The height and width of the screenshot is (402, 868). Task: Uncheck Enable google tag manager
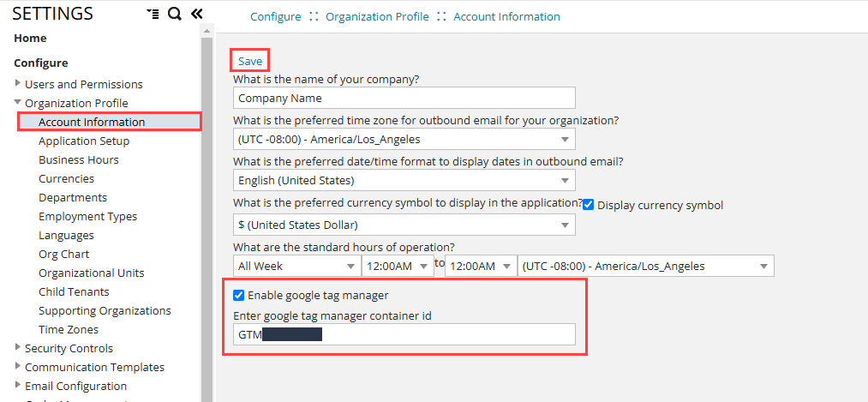pos(239,296)
